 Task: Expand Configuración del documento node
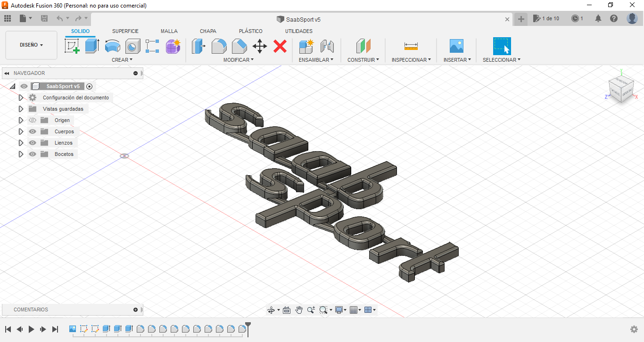tap(21, 98)
